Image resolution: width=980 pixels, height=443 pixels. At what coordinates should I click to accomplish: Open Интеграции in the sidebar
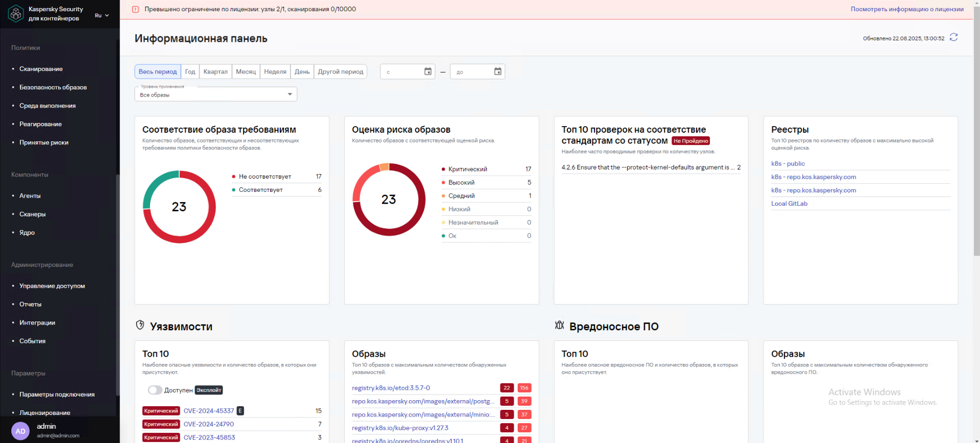point(37,323)
